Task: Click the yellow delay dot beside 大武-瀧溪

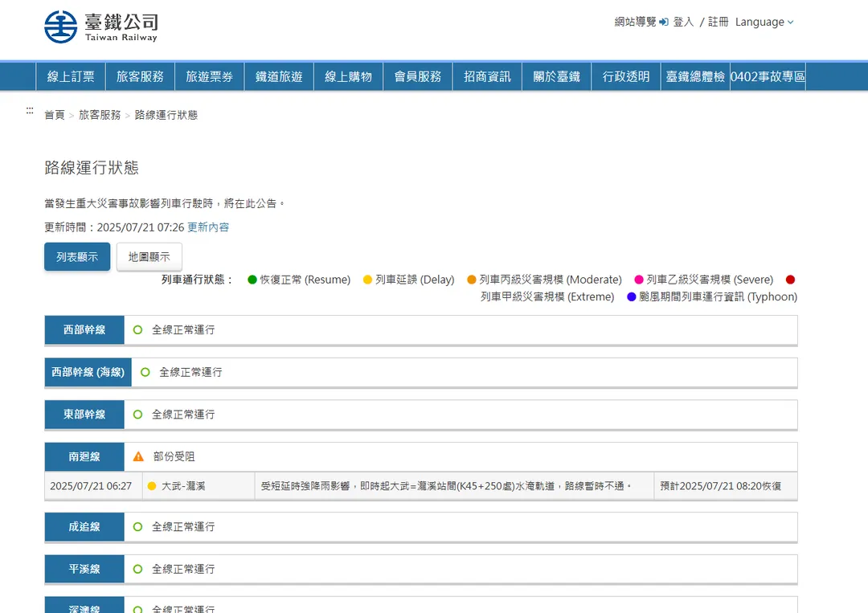Action: pos(152,486)
